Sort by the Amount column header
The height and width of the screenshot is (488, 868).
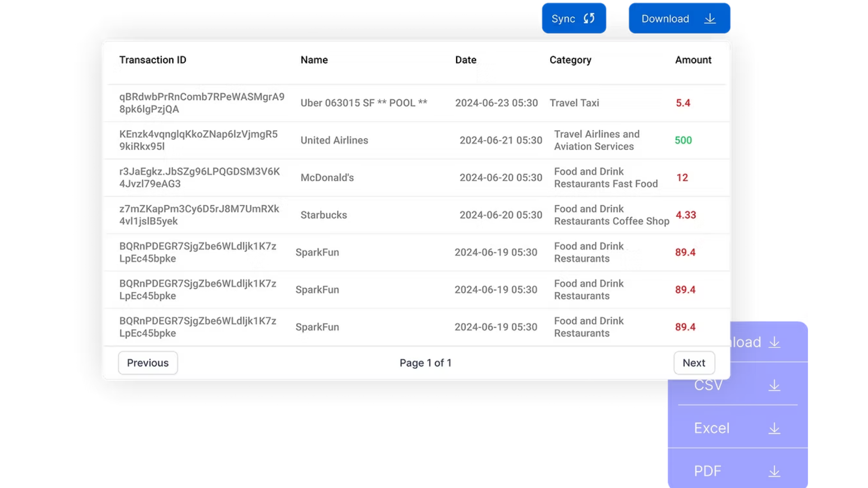pos(693,60)
